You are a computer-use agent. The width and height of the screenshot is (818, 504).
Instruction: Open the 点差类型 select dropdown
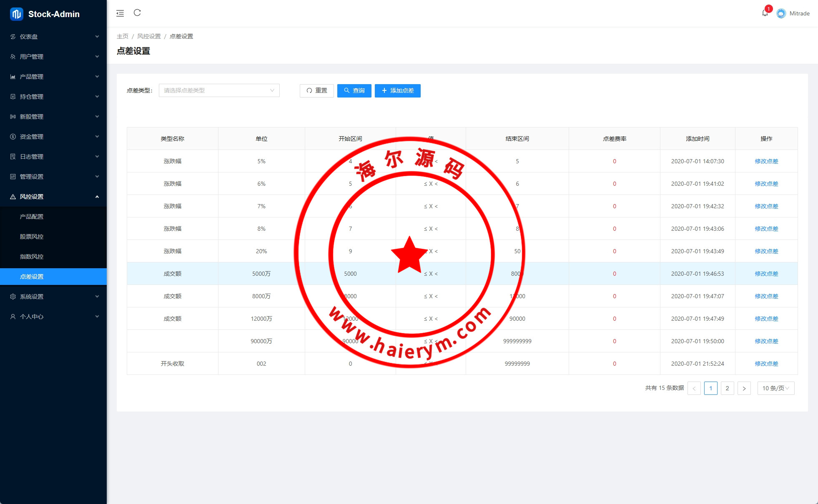pyautogui.click(x=219, y=90)
